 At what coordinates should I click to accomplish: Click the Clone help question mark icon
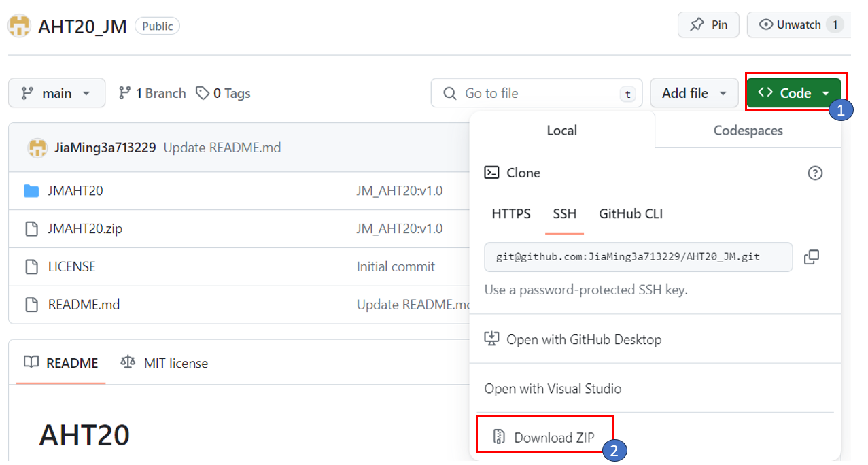pos(815,173)
